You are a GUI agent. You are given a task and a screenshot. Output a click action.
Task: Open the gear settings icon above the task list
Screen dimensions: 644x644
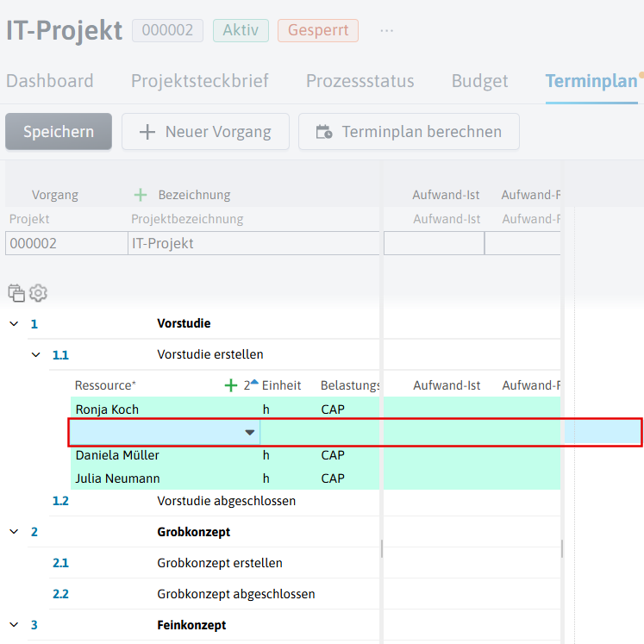(x=38, y=293)
